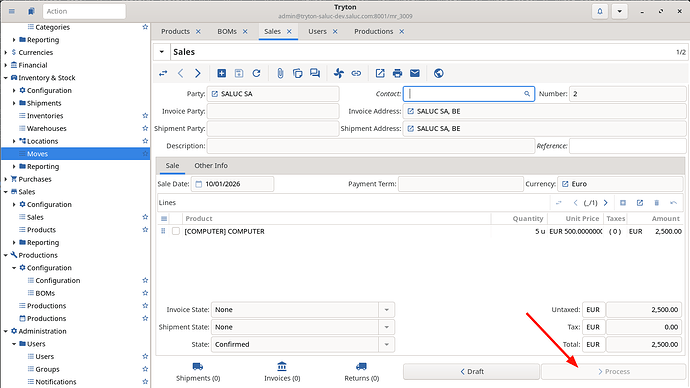Viewport: 690px width, 388px height.
Task: Open attachments via the paperclip icon
Action: [x=280, y=73]
